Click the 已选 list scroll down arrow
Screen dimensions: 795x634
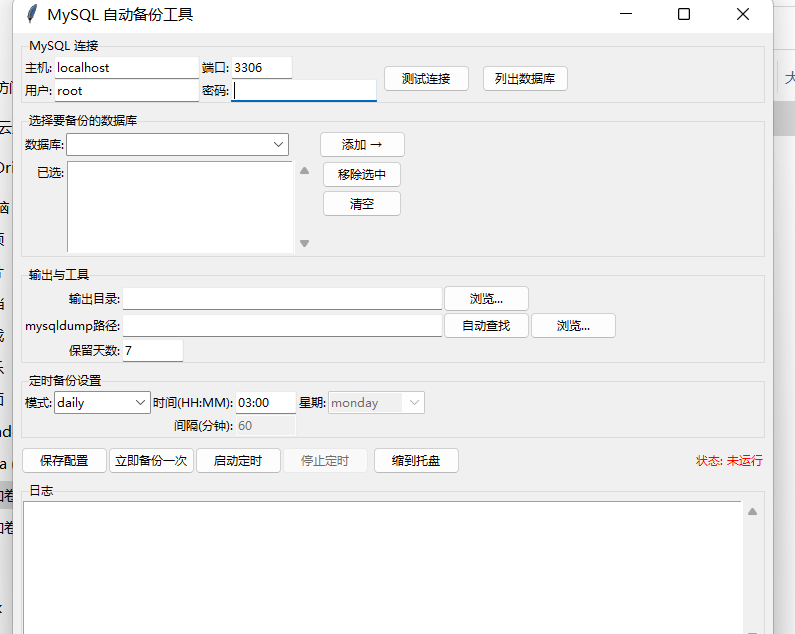click(x=304, y=243)
